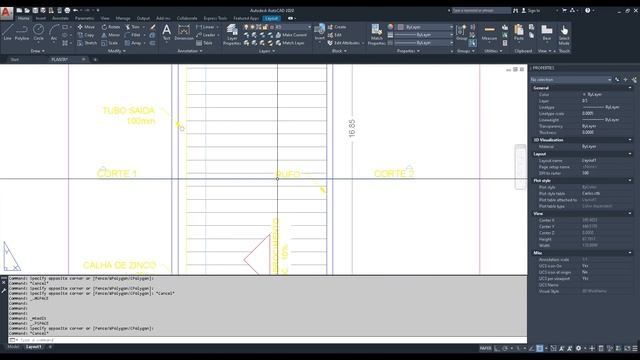Click the Match Layer button

(x=289, y=43)
